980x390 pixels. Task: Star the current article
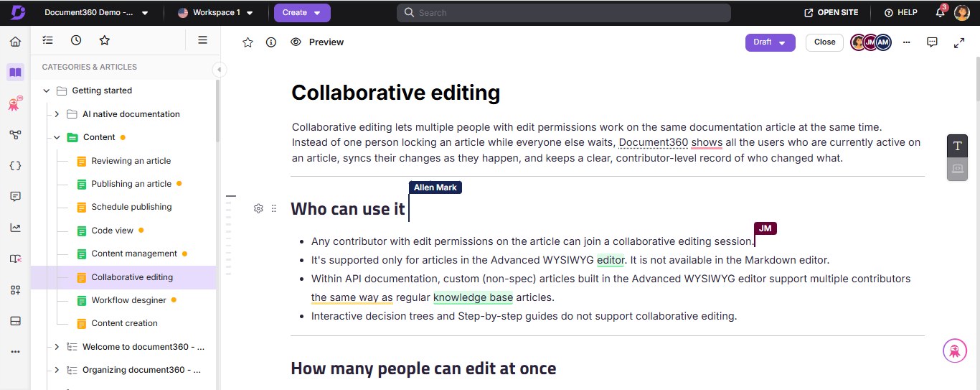coord(248,42)
